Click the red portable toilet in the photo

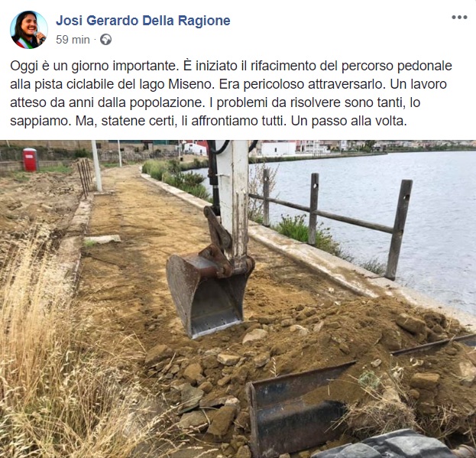click(30, 160)
